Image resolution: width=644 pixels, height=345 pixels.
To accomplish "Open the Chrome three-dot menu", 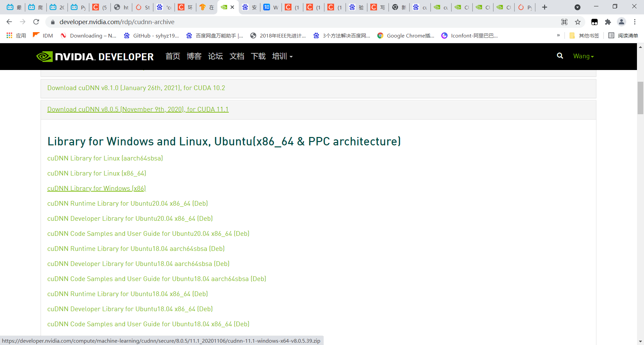I will [635, 22].
